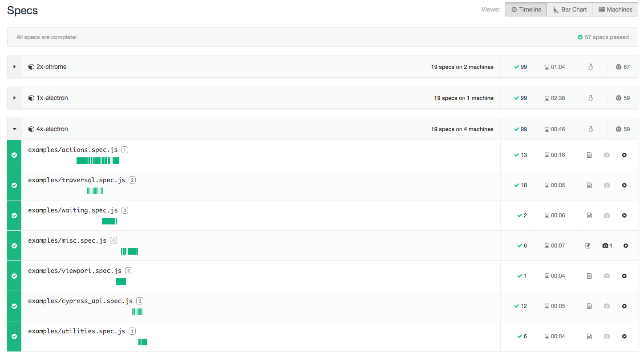Select the Timeline view
Screen dimensions: 644x352
[x=527, y=9]
